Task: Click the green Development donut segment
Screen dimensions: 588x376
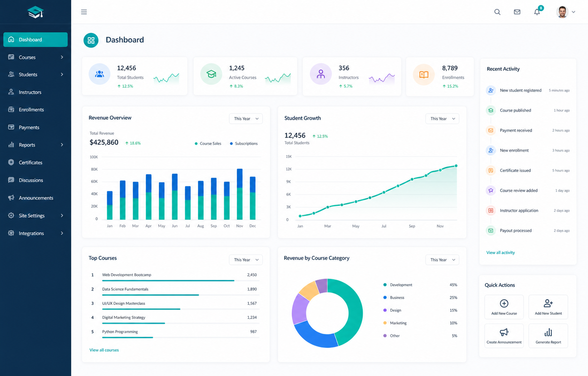Action: click(x=354, y=311)
